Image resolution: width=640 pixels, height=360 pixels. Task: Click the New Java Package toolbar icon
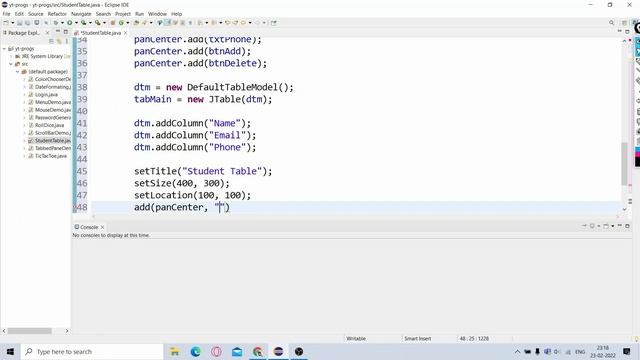pyautogui.click(x=113, y=23)
